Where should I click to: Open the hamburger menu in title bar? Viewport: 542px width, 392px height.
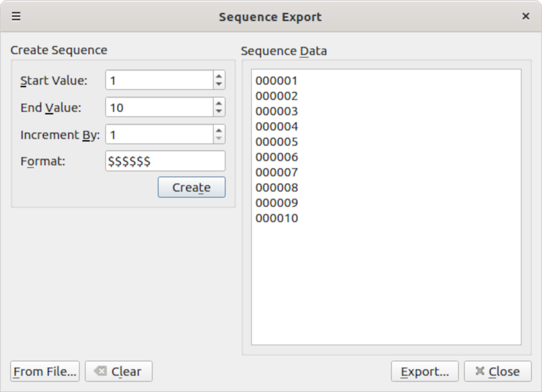[x=16, y=17]
